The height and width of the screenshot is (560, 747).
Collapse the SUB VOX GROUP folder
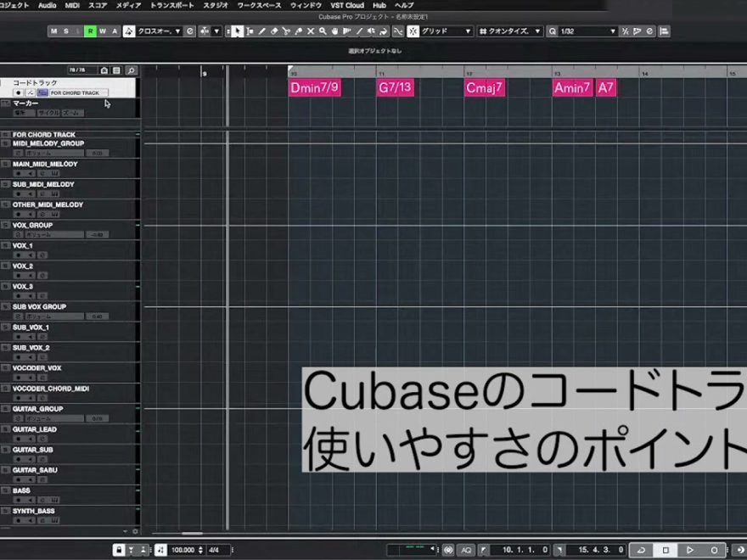point(6,306)
